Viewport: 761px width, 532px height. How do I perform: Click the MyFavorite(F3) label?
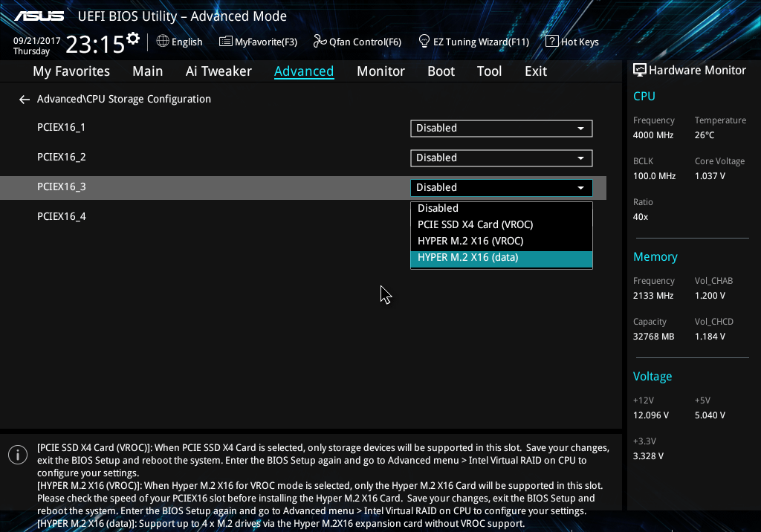click(x=266, y=42)
